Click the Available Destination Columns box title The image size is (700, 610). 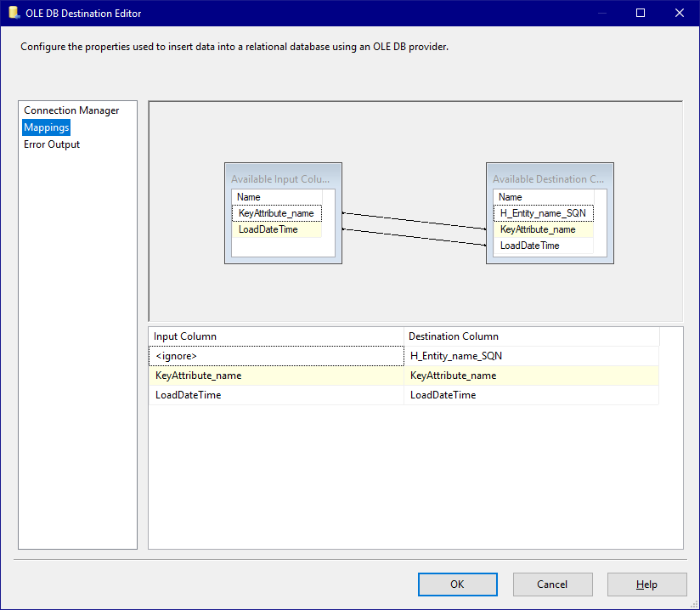coord(548,179)
